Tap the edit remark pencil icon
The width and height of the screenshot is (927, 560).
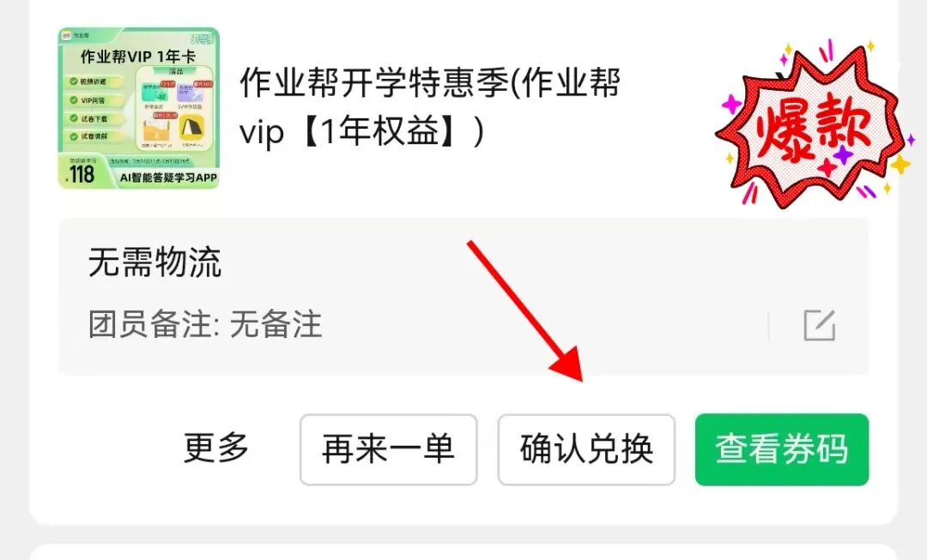[x=820, y=325]
